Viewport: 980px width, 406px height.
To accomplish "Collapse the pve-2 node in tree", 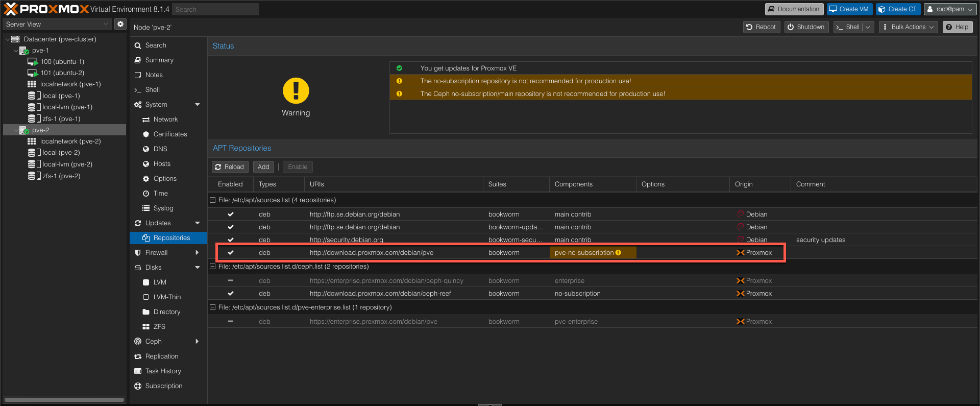I will pos(15,130).
